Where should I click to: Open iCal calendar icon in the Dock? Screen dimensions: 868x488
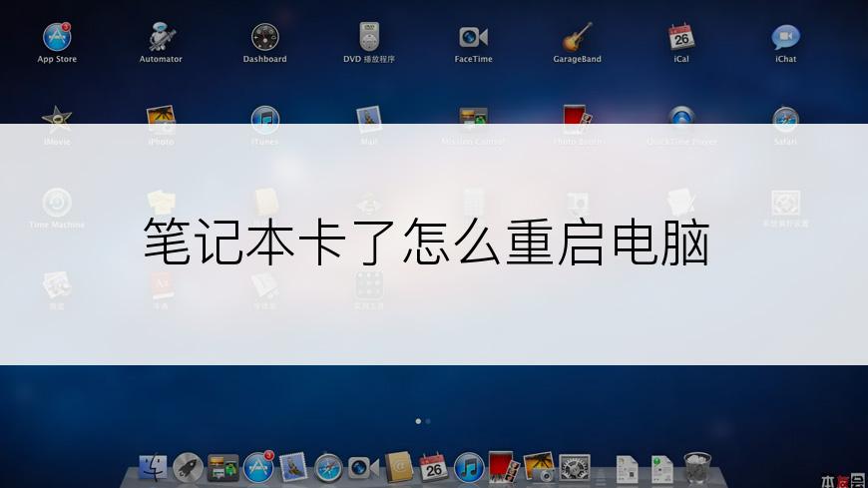click(x=433, y=467)
